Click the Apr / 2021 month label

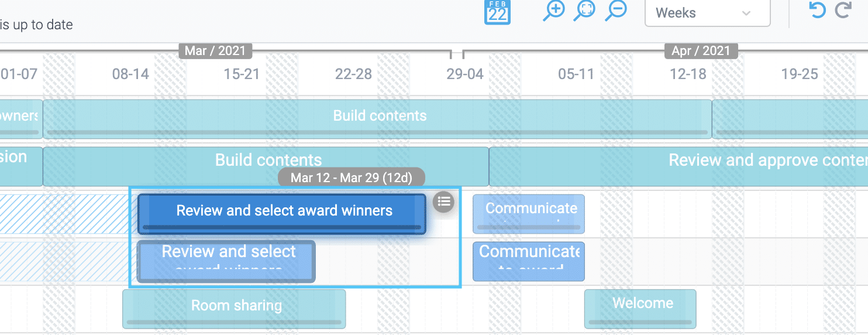(701, 51)
